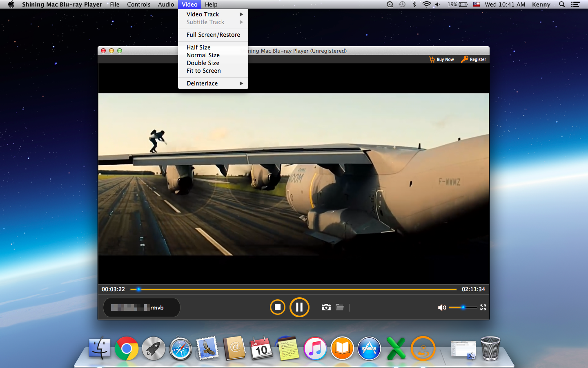
Task: Click the Kenny user name in menu bar
Action: click(x=541, y=4)
